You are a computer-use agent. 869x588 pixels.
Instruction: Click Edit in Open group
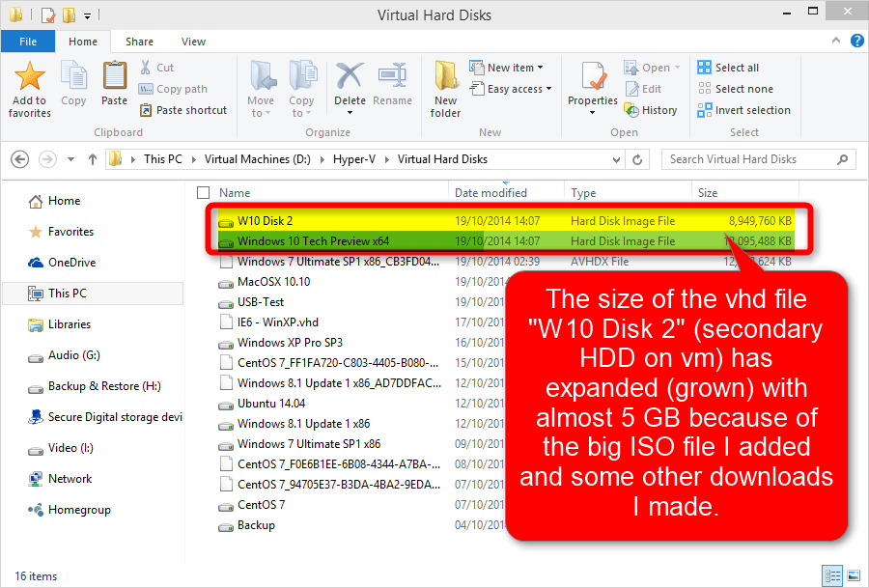[643, 89]
